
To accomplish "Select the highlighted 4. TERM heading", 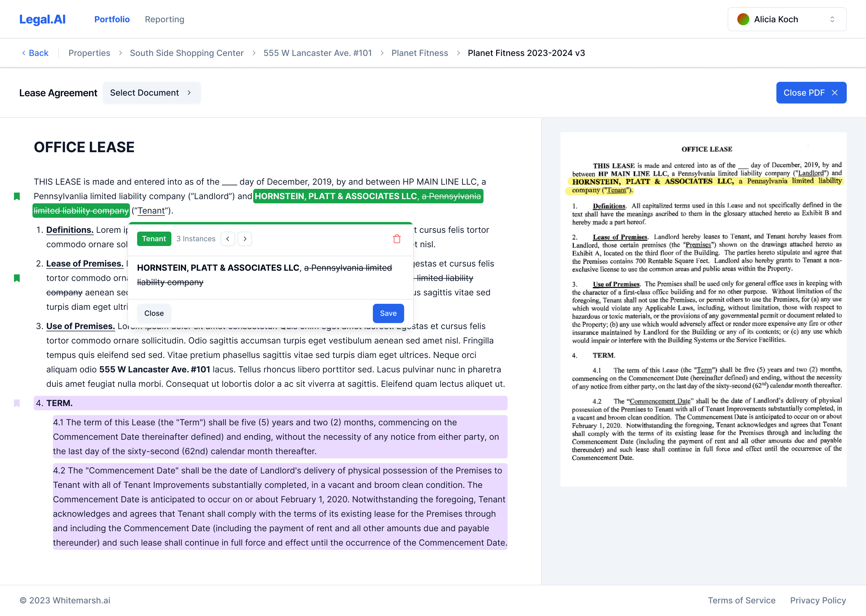I will 270,403.
